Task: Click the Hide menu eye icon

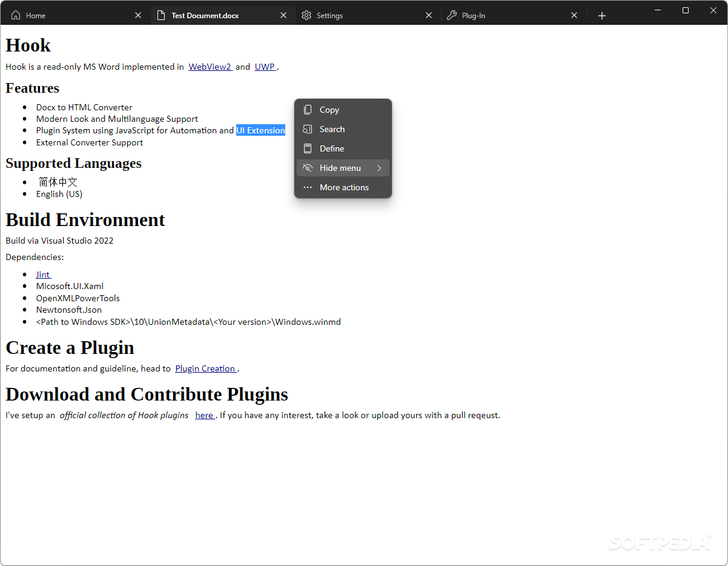Action: coord(308,168)
